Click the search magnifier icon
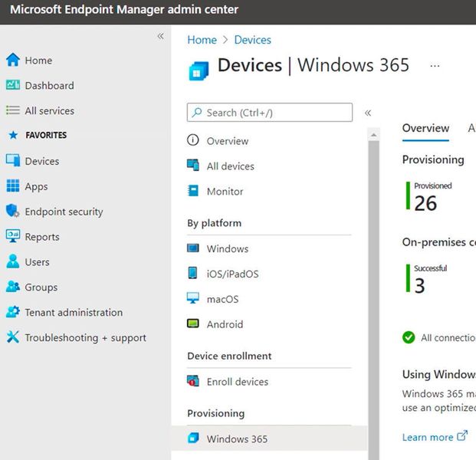Screen dimensions: 476x460 click(x=197, y=113)
